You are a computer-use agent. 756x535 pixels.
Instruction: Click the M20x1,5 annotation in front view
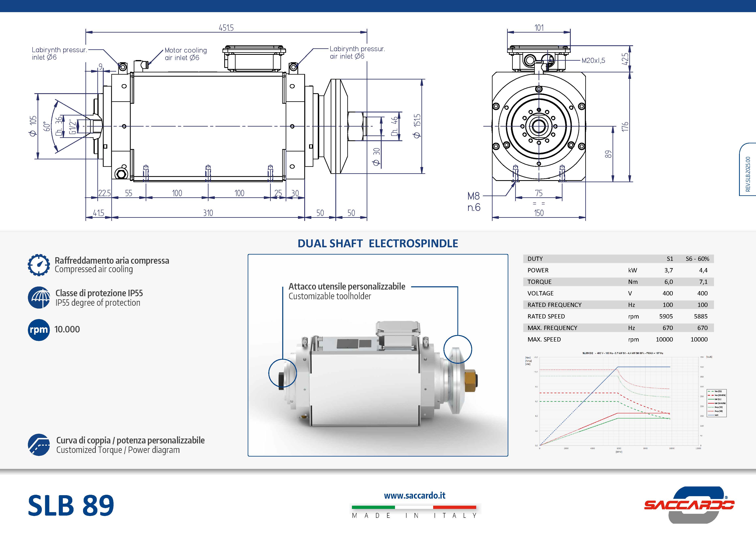pyautogui.click(x=593, y=61)
